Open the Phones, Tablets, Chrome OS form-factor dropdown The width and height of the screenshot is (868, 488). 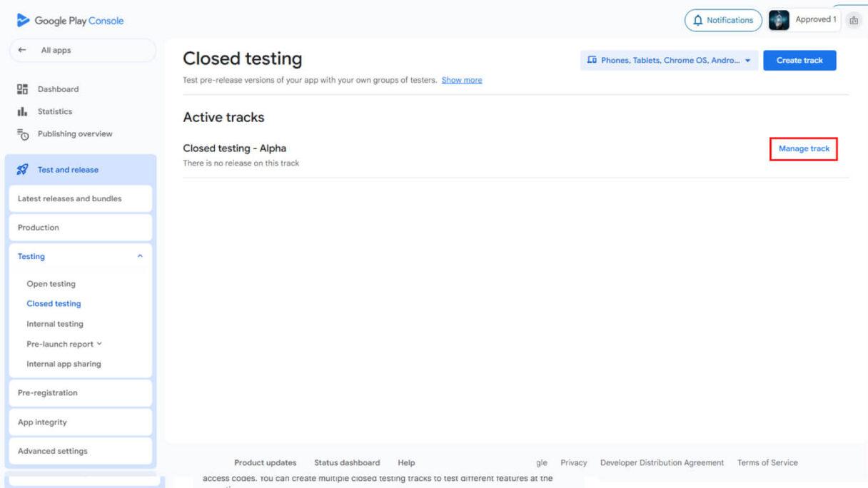667,60
